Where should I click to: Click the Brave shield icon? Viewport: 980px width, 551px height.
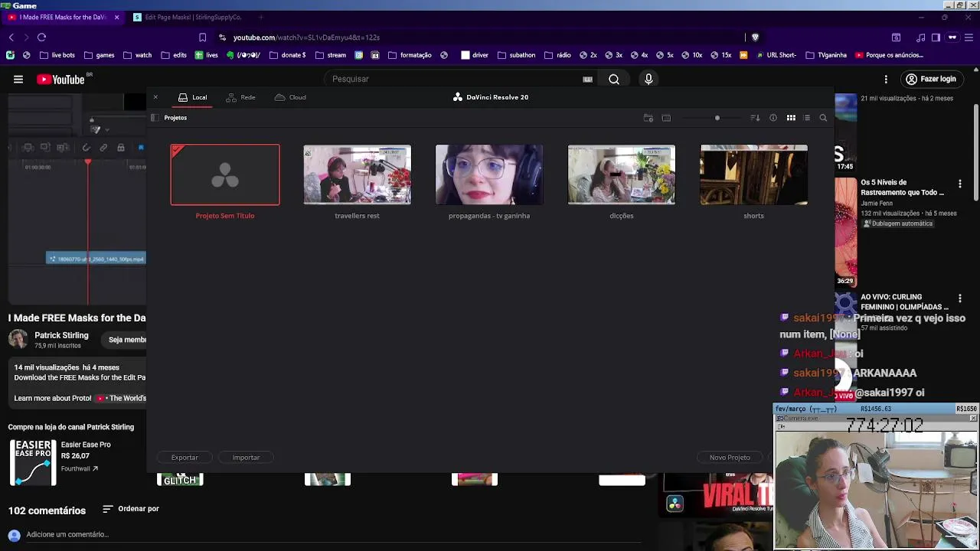pyautogui.click(x=755, y=37)
